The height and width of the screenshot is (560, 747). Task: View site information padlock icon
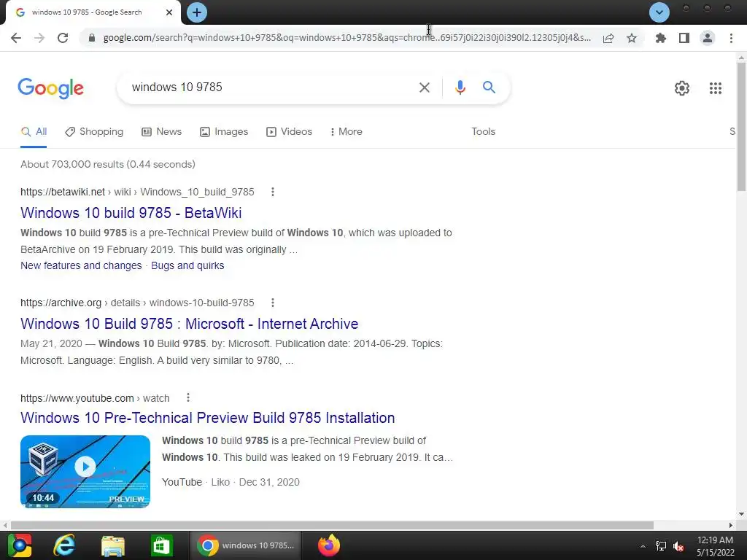92,38
